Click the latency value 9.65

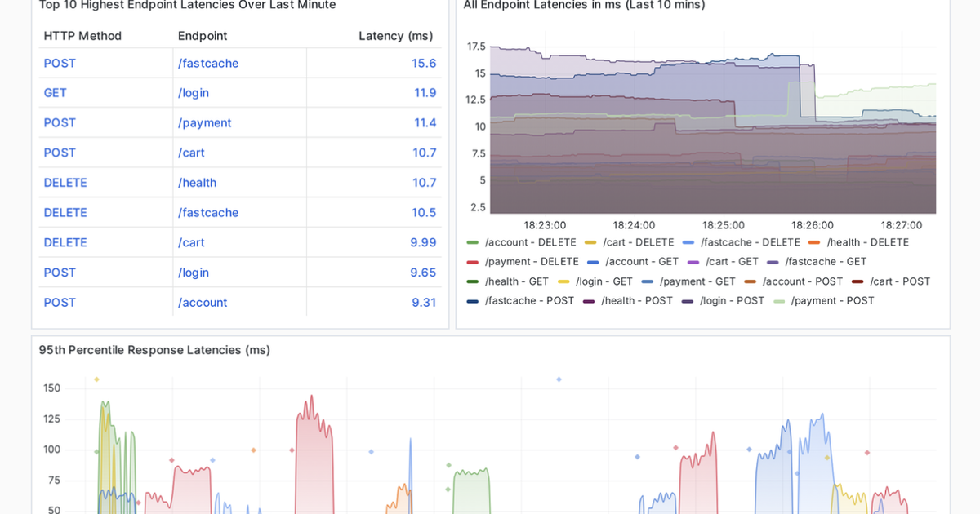point(423,273)
